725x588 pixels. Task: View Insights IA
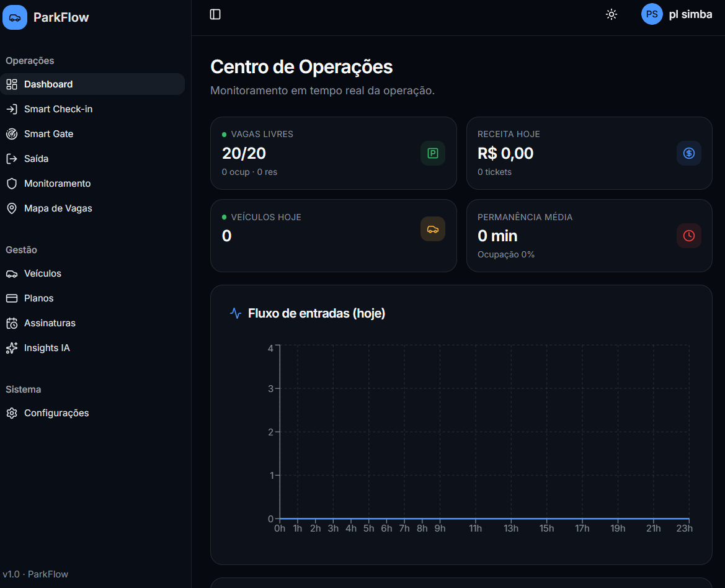[92, 348]
